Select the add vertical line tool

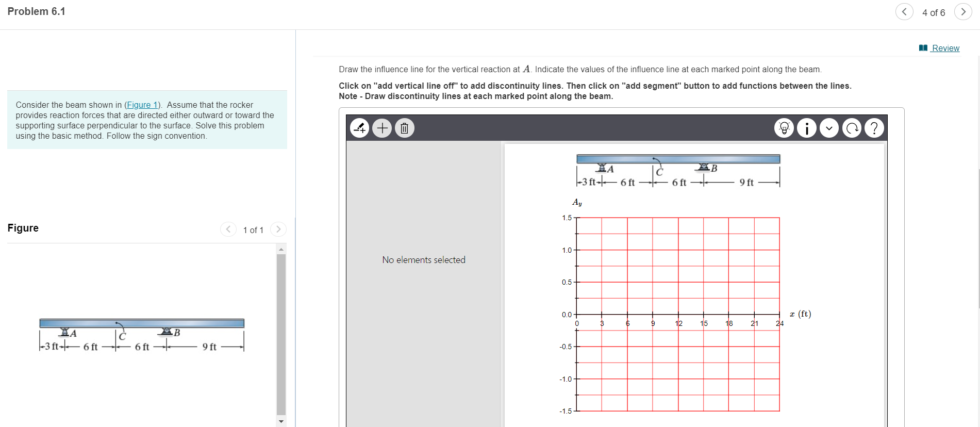[x=359, y=128]
